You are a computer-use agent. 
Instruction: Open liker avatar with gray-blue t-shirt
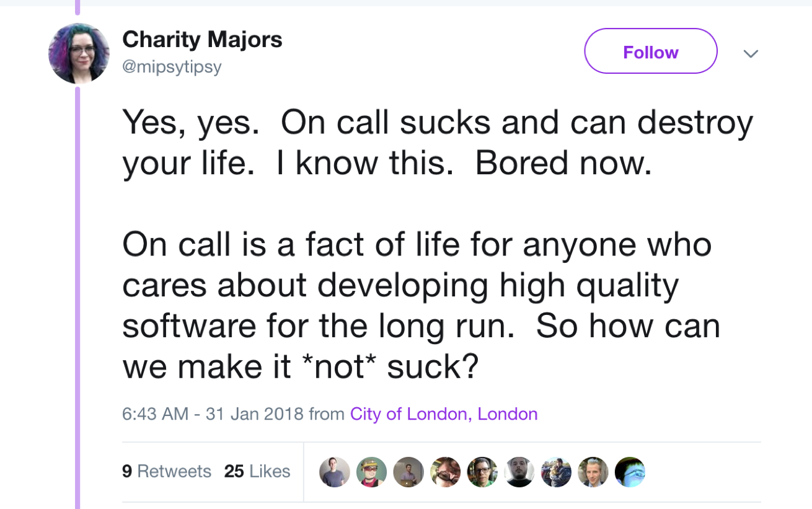coord(335,472)
